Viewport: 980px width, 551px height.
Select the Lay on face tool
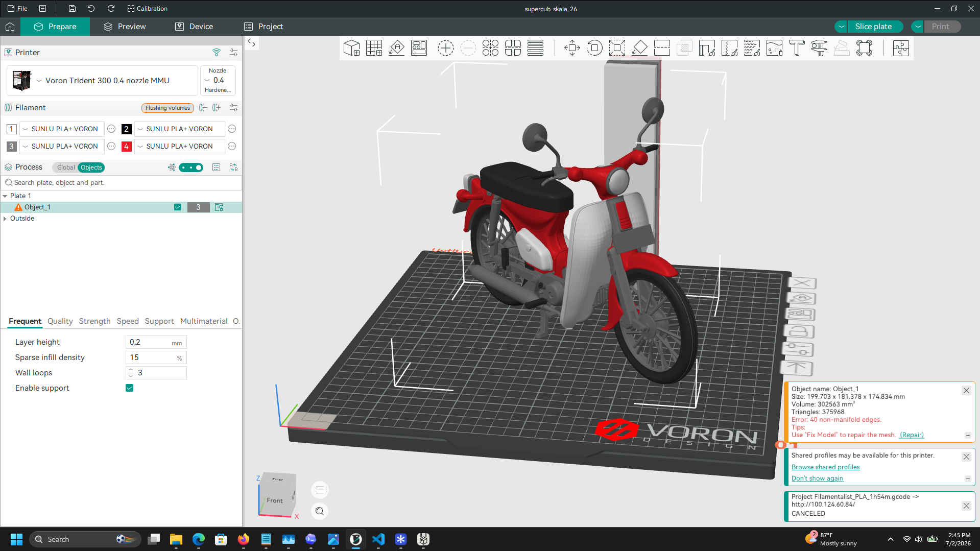(639, 48)
